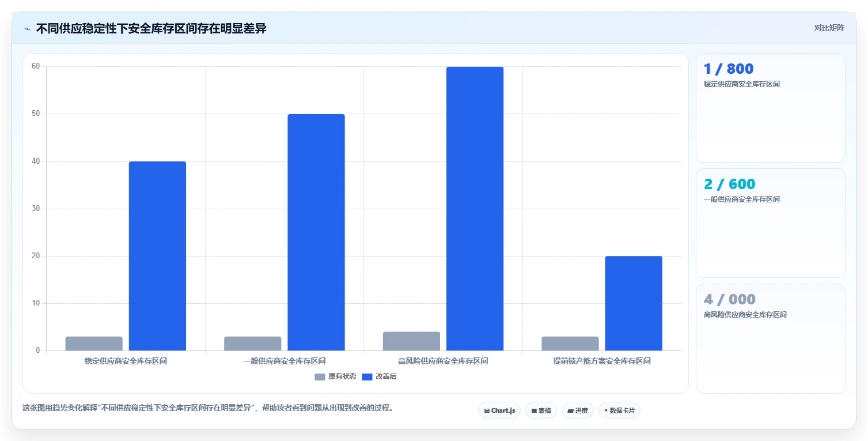Click x-axis label 一般供应商安全库存区间
This screenshot has width=868, height=441.
(285, 361)
